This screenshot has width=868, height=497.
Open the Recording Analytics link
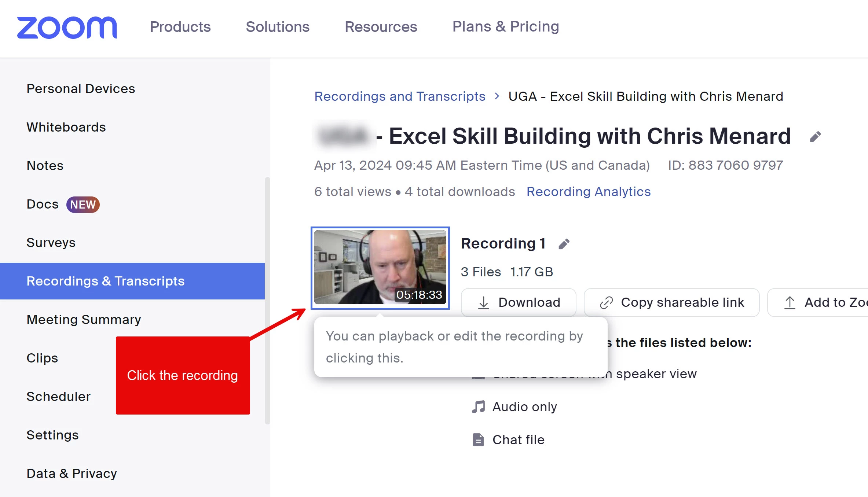[x=588, y=192]
